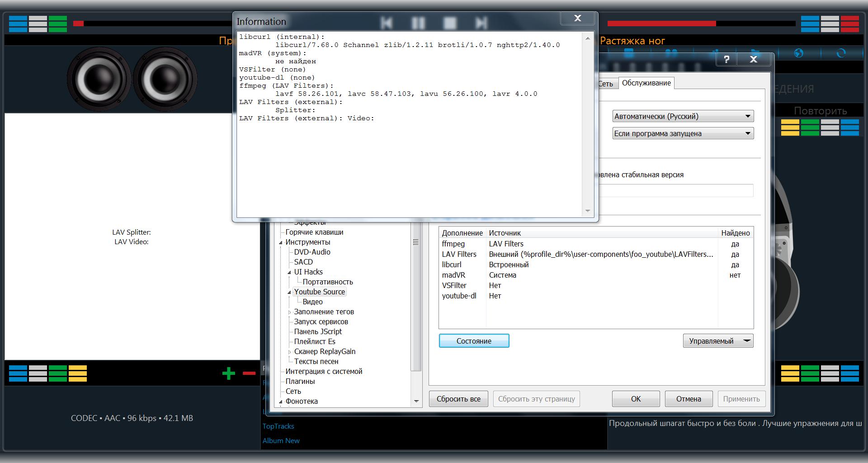Click the Сбросить все button

[458, 399]
